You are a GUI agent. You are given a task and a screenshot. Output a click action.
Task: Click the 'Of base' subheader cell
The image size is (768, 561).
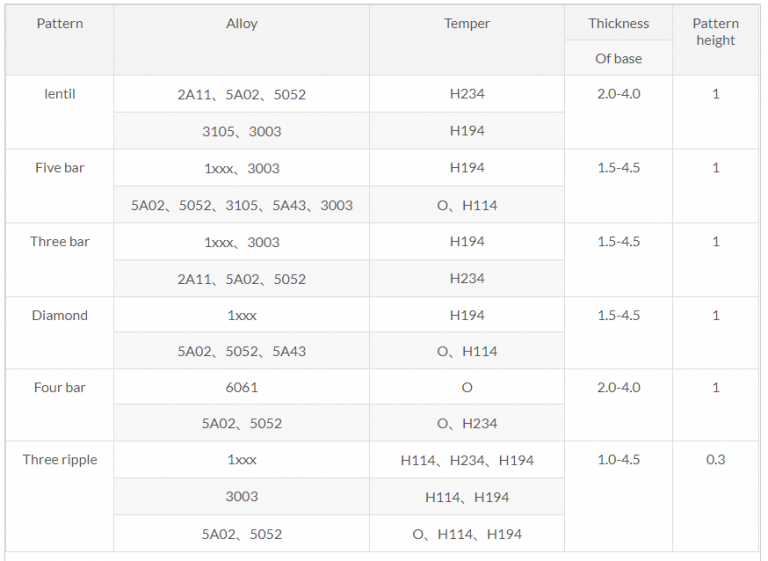(618, 58)
